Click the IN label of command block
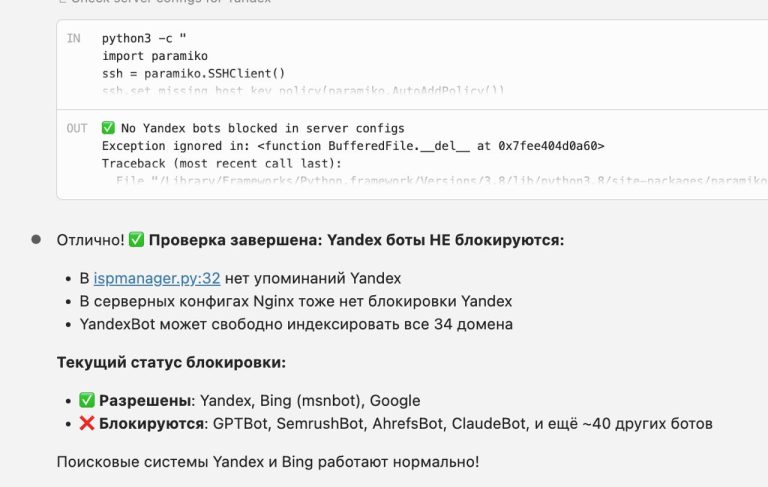This screenshot has width=768, height=487. 74,39
